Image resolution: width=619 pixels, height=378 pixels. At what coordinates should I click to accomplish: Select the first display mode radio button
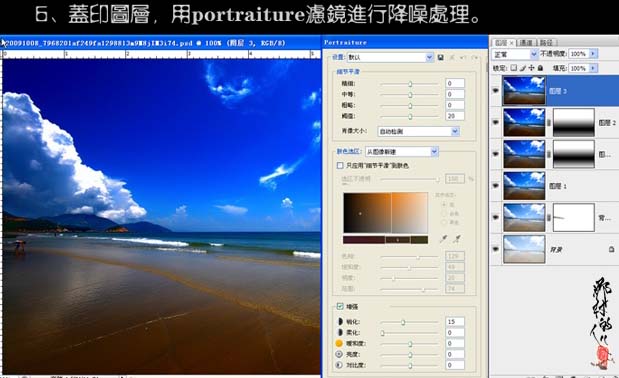click(444, 204)
